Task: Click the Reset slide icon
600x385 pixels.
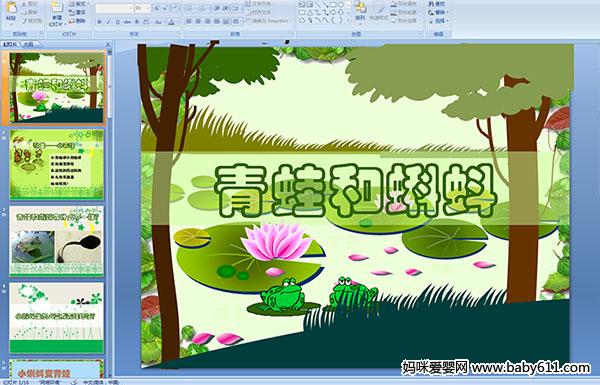Action: point(71,13)
